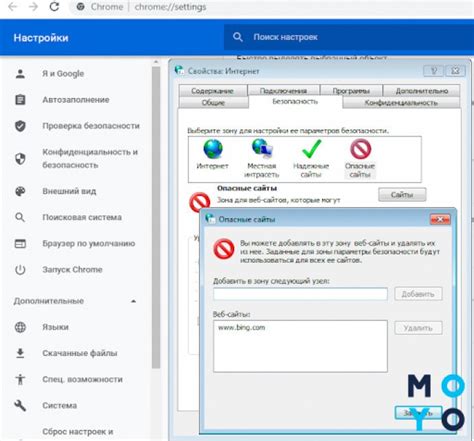Click the Внешний вид palette icon
The image size is (474, 441).
(x=20, y=191)
